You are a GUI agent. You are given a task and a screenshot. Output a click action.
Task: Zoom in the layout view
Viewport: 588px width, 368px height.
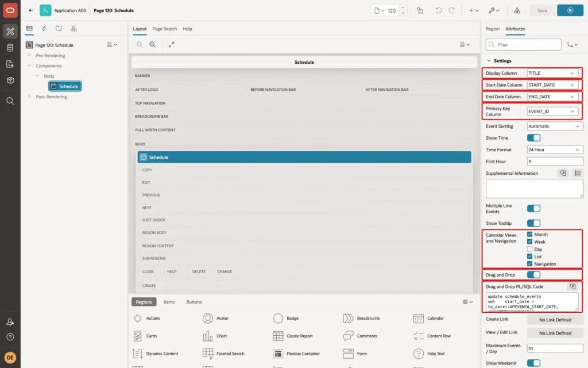point(153,44)
